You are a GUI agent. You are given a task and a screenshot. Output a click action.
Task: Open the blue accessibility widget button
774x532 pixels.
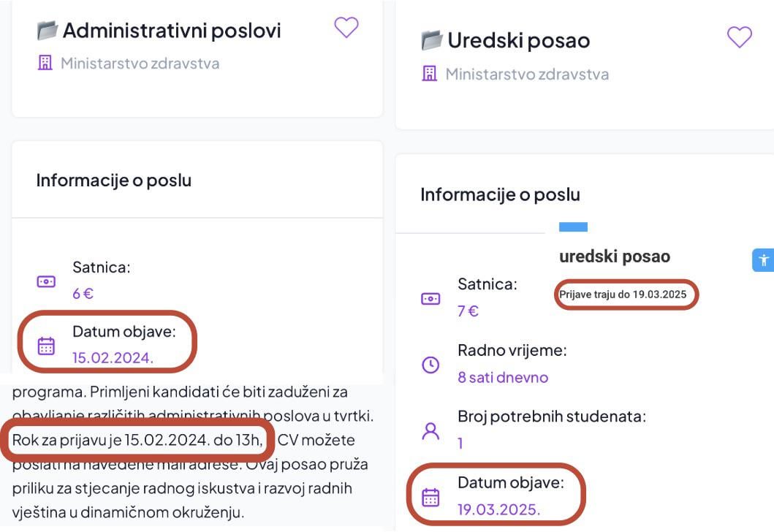[763, 259]
